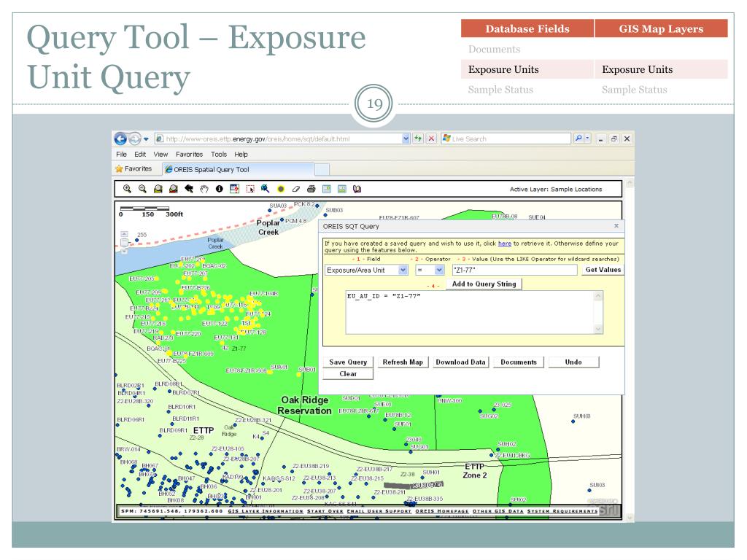Click the Email User Support link

[x=379, y=511]
